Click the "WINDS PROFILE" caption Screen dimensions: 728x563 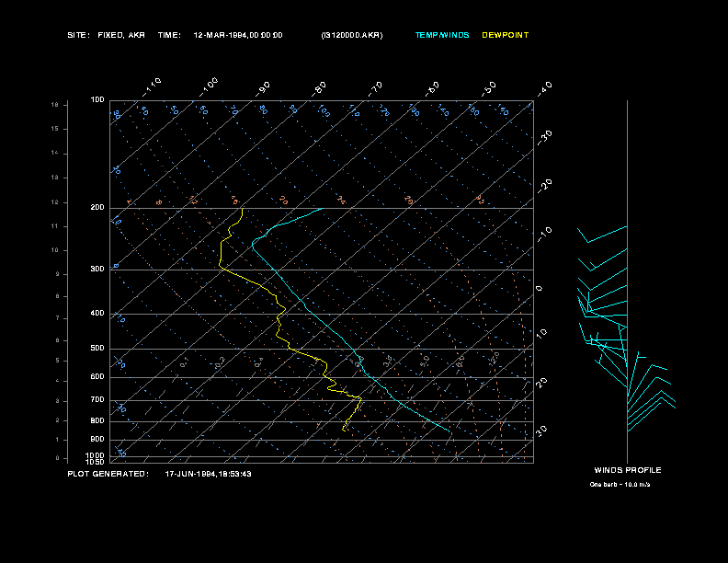628,470
